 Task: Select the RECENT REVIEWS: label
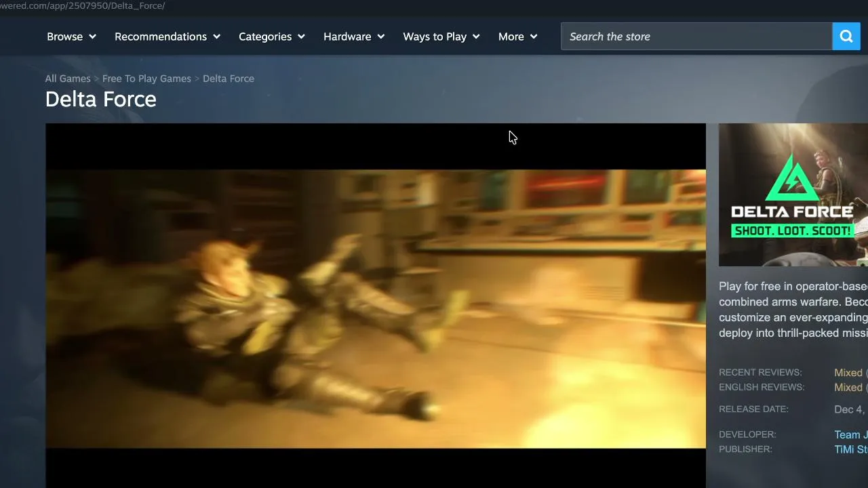[760, 373]
